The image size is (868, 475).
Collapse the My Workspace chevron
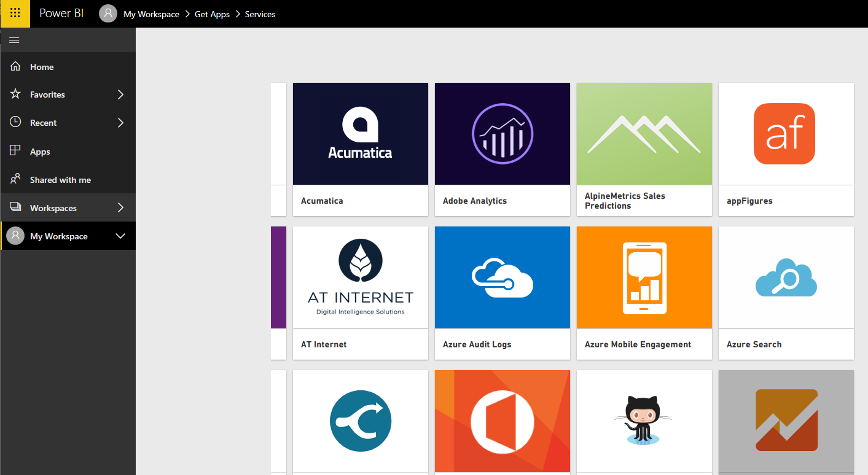120,236
